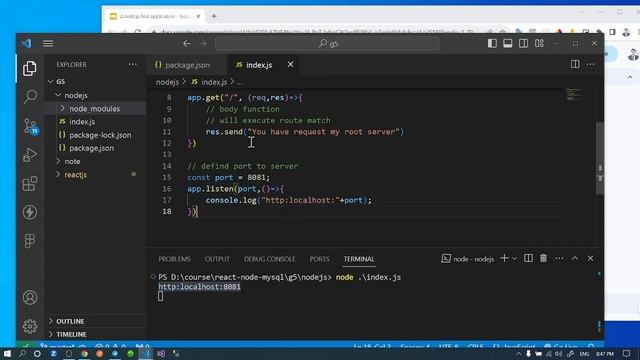Open editor more actions ellipsis
640x360 pixels.
click(591, 64)
